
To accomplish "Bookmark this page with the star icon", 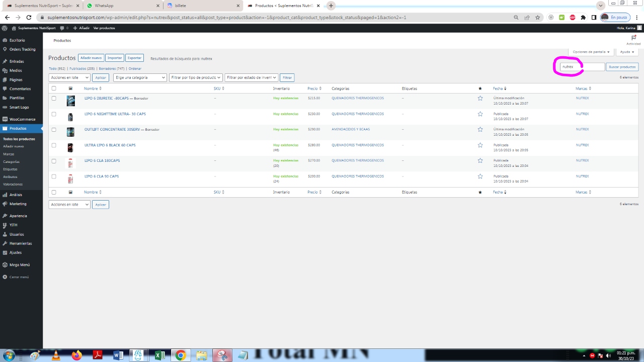I will [x=537, y=17].
